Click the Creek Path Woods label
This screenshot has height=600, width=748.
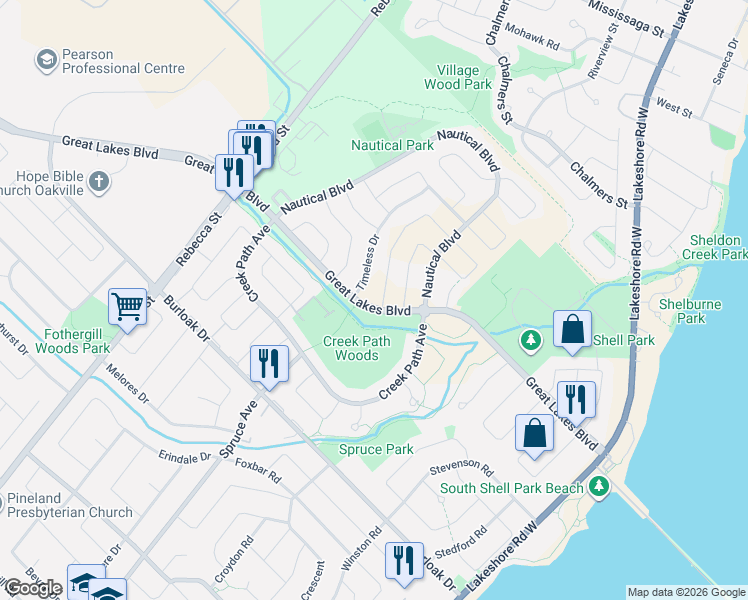[356, 348]
